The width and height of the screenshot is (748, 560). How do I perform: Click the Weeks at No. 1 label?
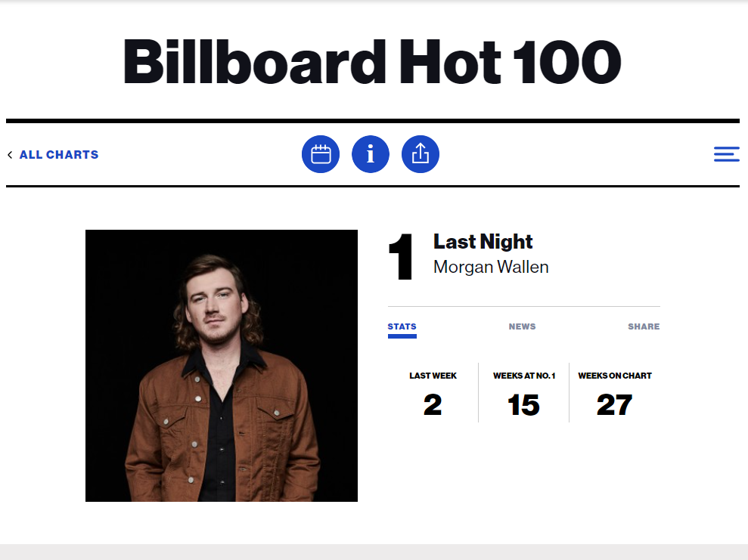(x=523, y=376)
